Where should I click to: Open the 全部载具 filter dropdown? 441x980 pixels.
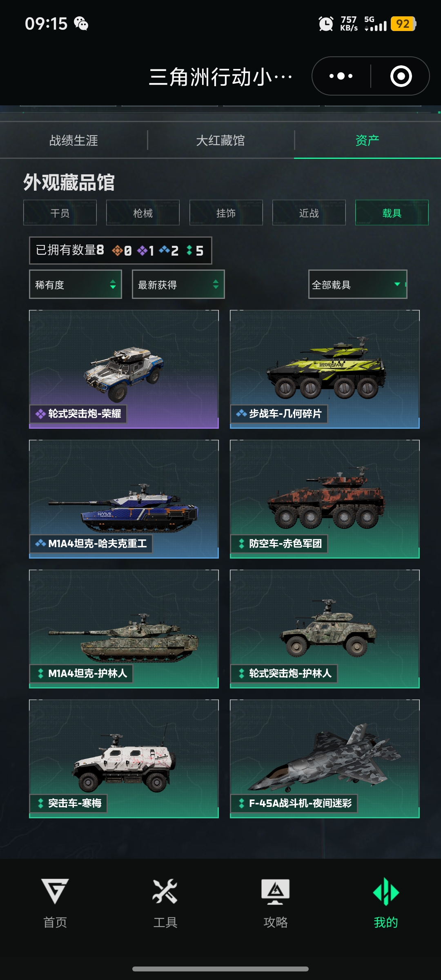(358, 284)
